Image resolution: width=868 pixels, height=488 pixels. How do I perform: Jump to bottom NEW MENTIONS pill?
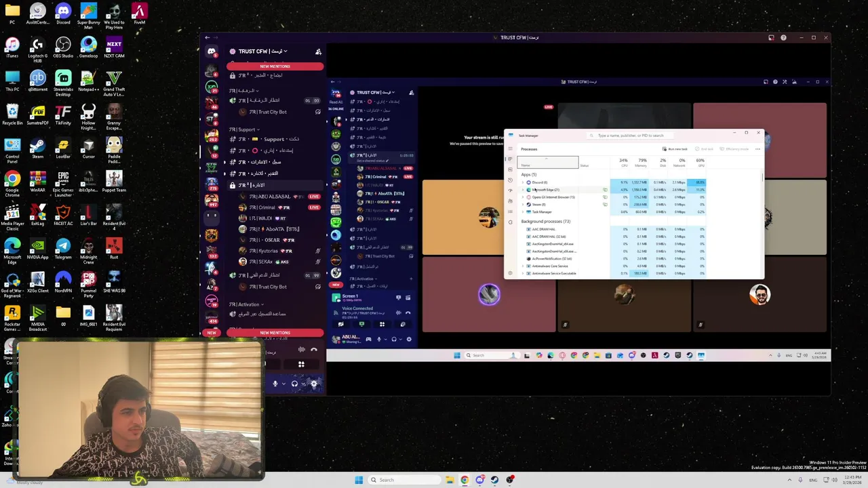click(275, 333)
